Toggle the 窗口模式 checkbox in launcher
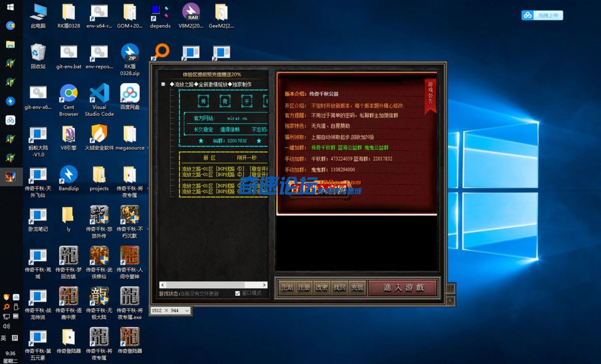The height and width of the screenshot is (364, 601). [x=238, y=293]
